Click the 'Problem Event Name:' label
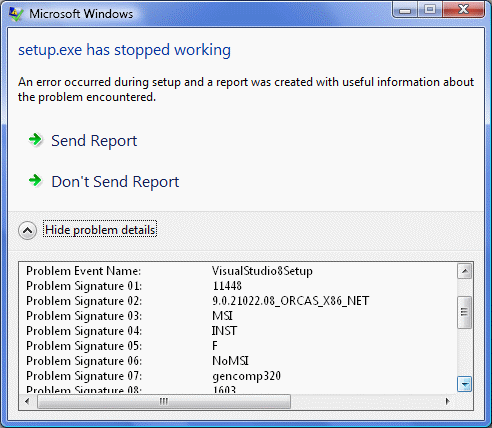Image resolution: width=492 pixels, height=428 pixels. click(84, 271)
